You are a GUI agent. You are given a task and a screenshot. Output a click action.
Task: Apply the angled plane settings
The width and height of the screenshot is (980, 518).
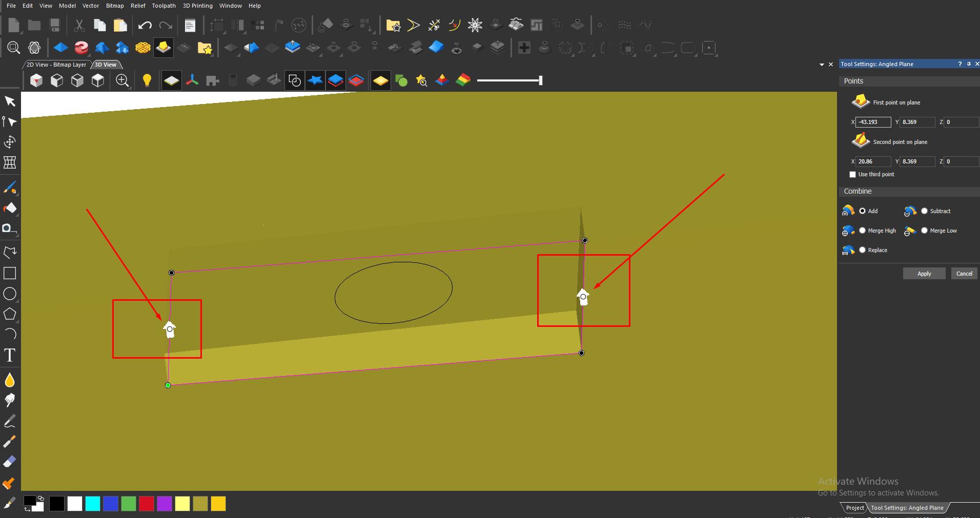924,273
